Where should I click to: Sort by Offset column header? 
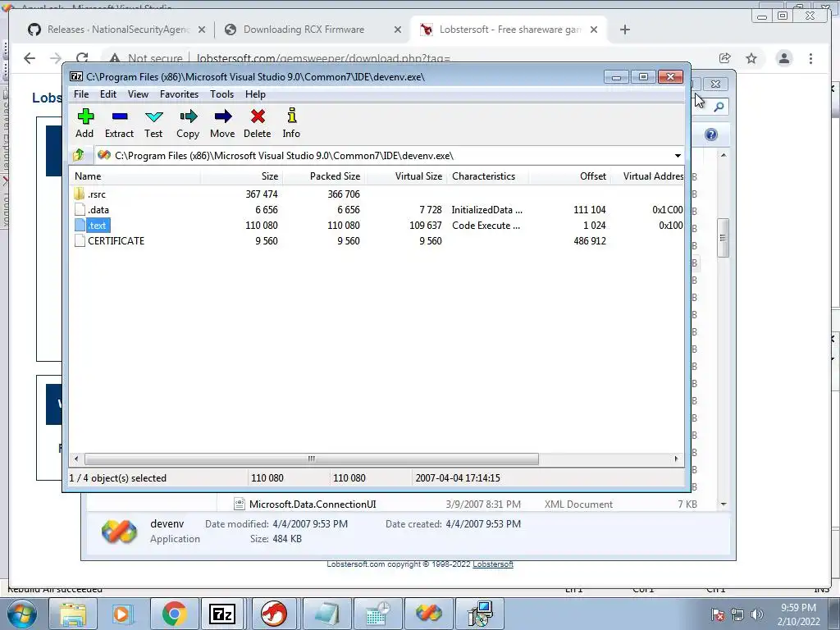570,176
